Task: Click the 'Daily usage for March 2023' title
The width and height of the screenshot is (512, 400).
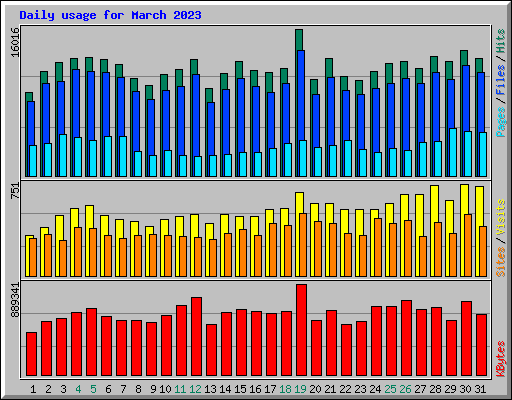Action: tap(110, 15)
